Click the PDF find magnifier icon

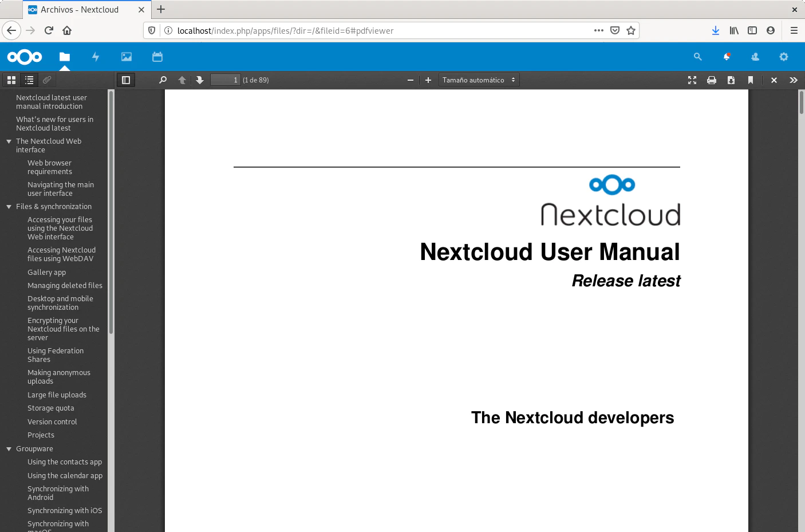[x=163, y=80]
